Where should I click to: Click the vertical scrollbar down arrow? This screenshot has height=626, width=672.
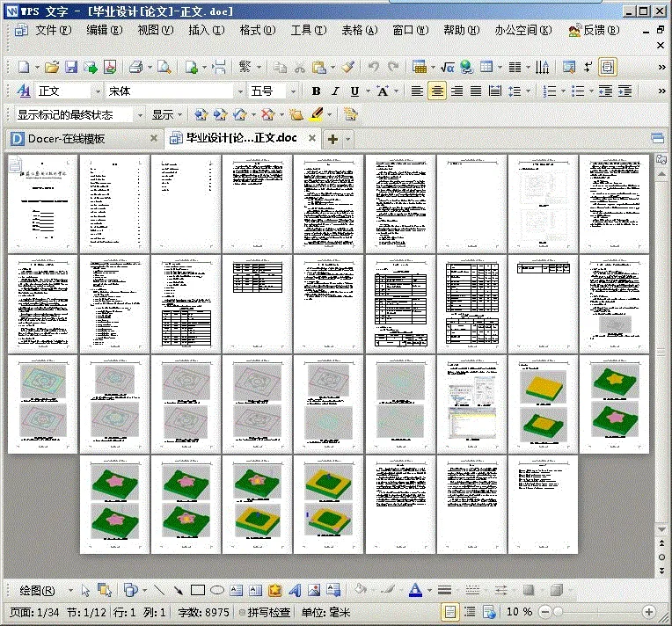(661, 530)
